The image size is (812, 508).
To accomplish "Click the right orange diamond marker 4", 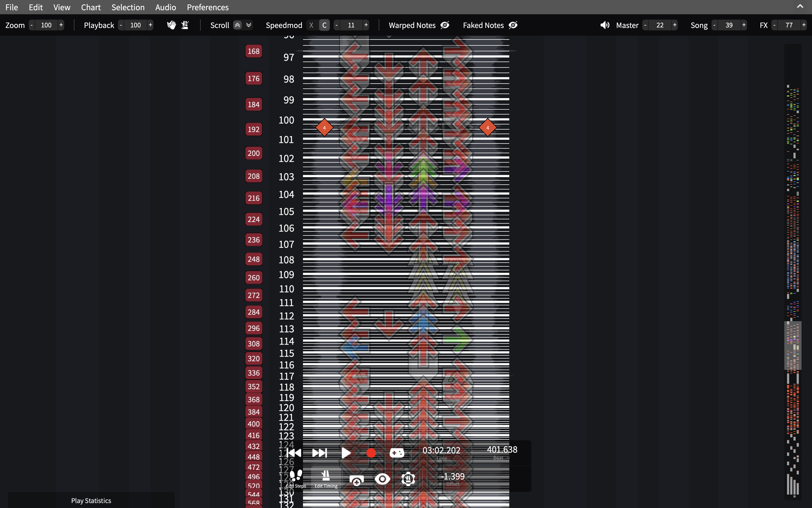I will click(x=488, y=128).
